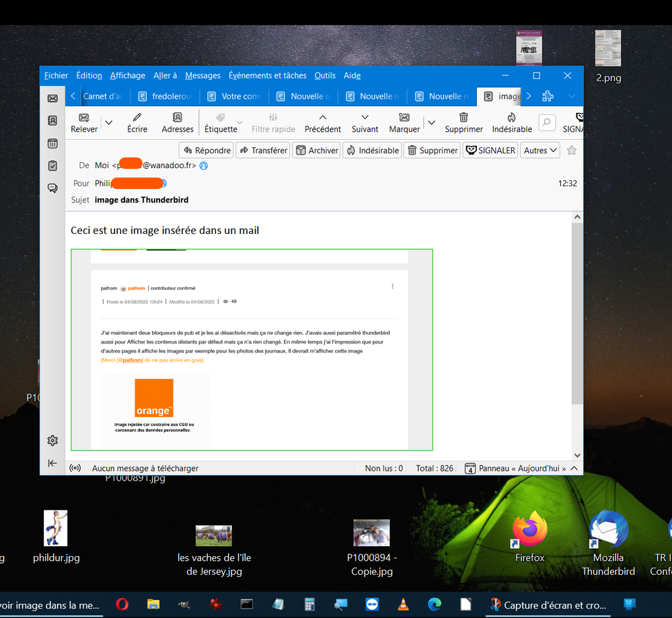
Task: Click the Transférer button
Action: (x=263, y=151)
